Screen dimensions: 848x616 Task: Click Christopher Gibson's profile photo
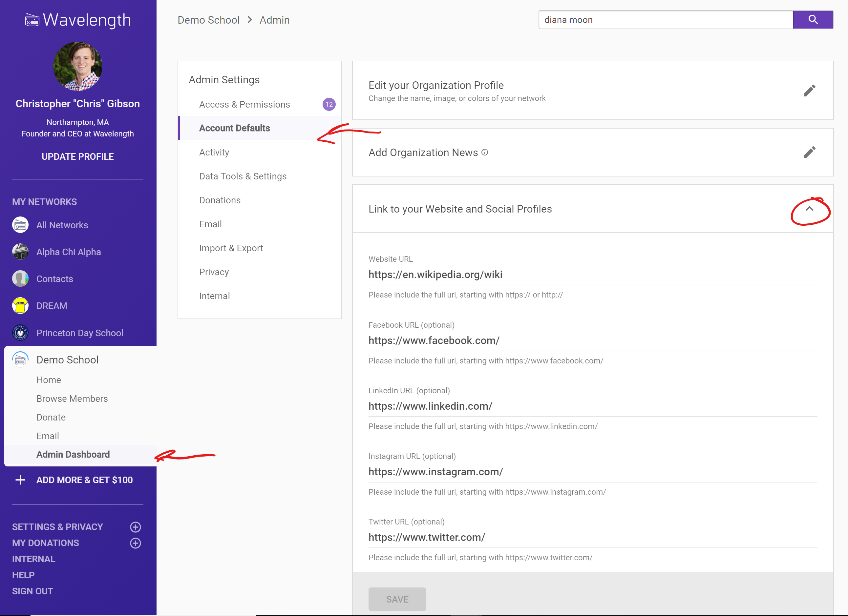pos(78,67)
